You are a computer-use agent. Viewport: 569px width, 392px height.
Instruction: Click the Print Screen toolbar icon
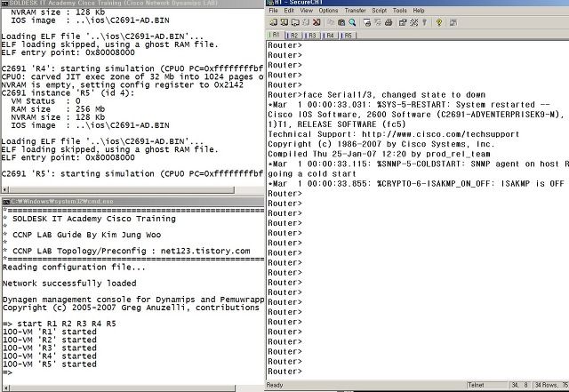pyautogui.click(x=367, y=22)
